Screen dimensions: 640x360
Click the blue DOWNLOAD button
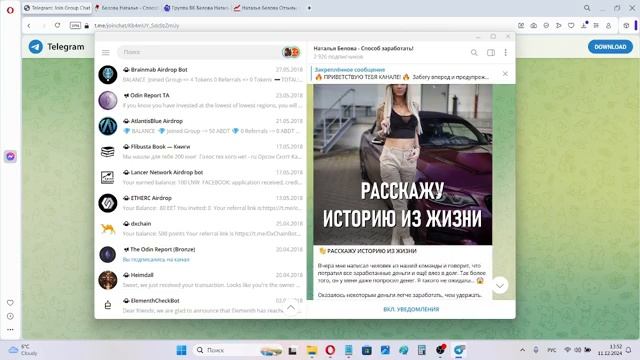point(610,47)
